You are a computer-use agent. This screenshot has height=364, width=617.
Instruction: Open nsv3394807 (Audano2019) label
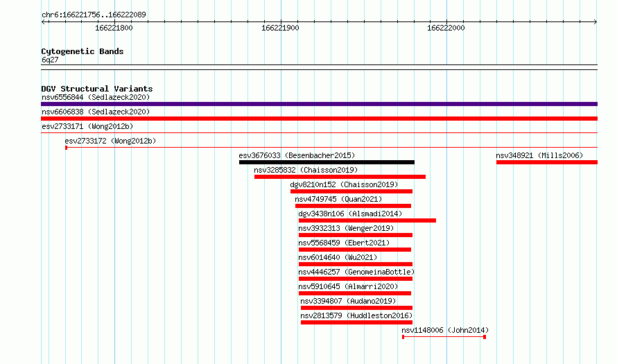point(348,301)
